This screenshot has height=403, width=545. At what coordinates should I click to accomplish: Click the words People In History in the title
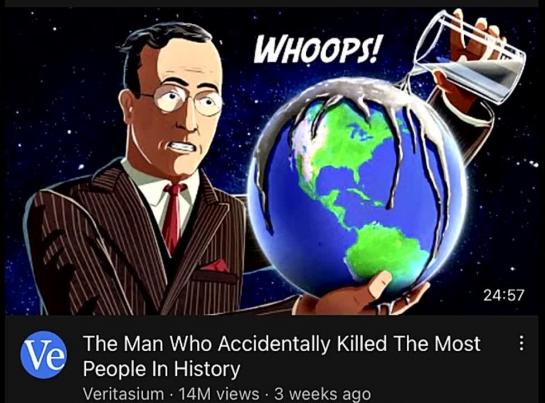pos(162,369)
